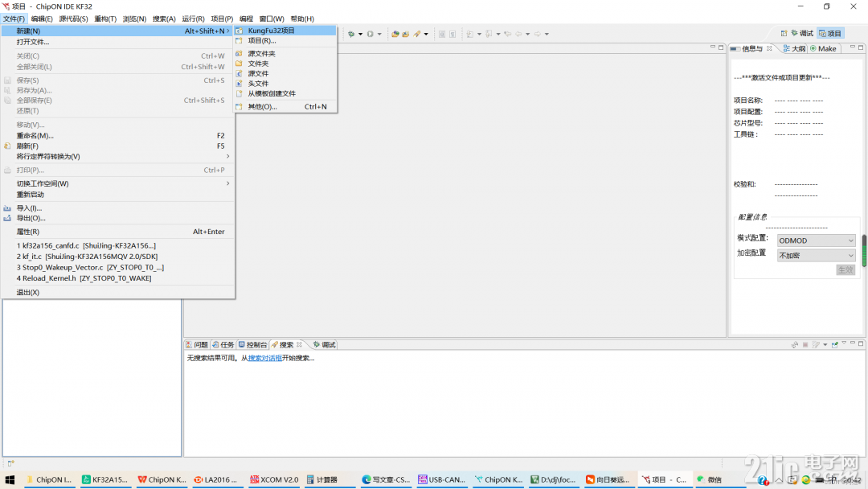The image size is (868, 489).
Task: Expand 切换工作空间(W) submenu
Action: click(x=118, y=184)
